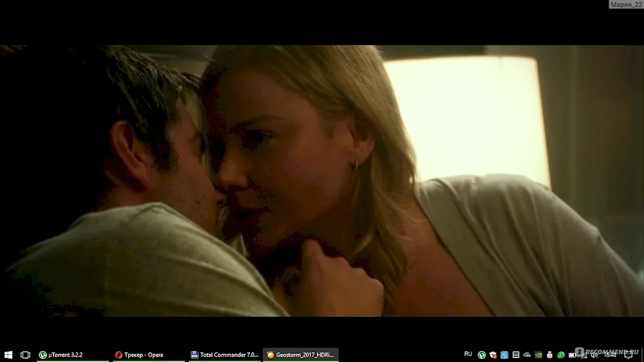
Task: Click the RU input language indicator
Action: pyautogui.click(x=468, y=354)
